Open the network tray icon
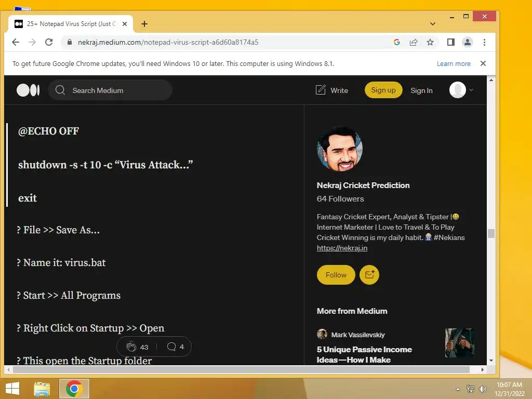This screenshot has height=399, width=532. tap(471, 389)
